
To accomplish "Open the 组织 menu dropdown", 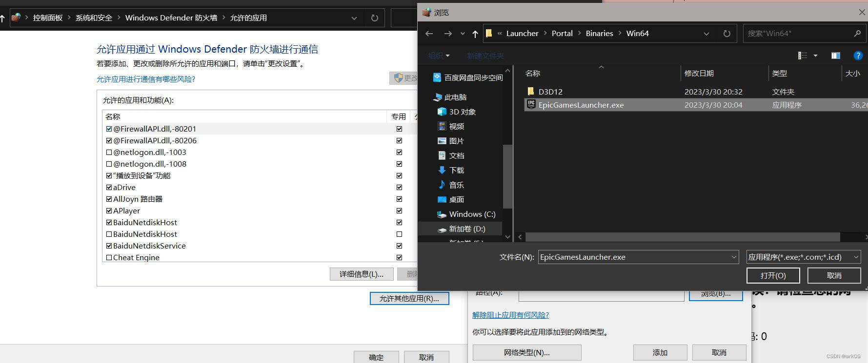I will [x=439, y=56].
